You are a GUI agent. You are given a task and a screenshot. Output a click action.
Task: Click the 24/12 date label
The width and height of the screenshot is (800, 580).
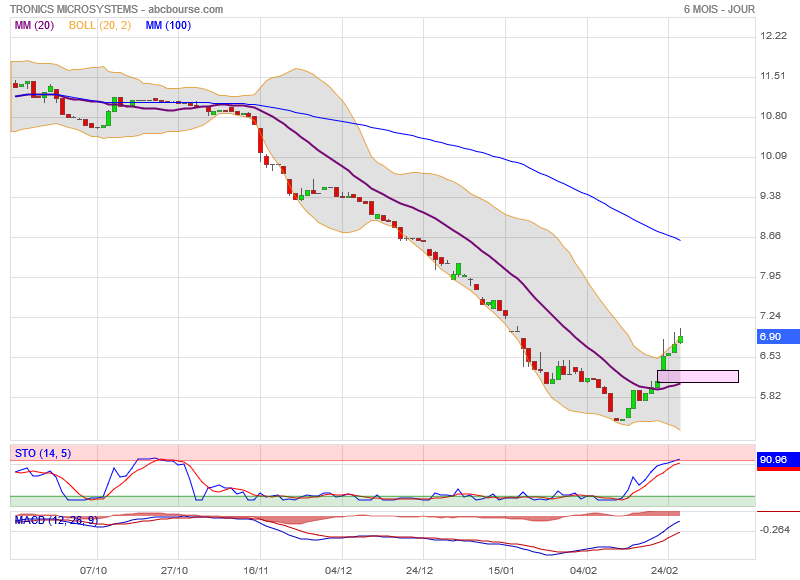point(419,570)
